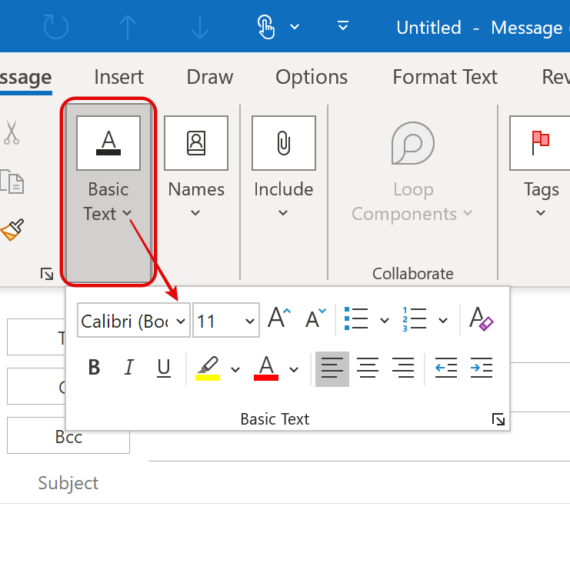Toggle Underline formatting
The height and width of the screenshot is (570, 570).
tap(164, 368)
